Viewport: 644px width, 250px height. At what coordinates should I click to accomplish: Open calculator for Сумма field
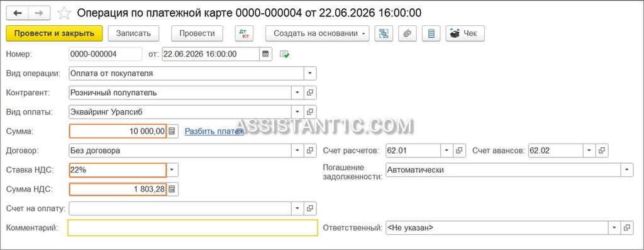pos(172,131)
